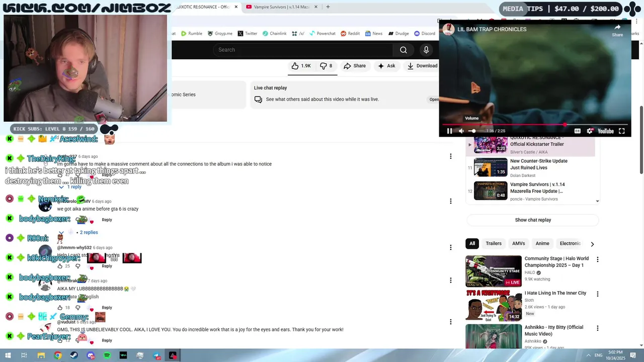This screenshot has height=362, width=644.
Task: Select the All filter chip
Action: 472,243
